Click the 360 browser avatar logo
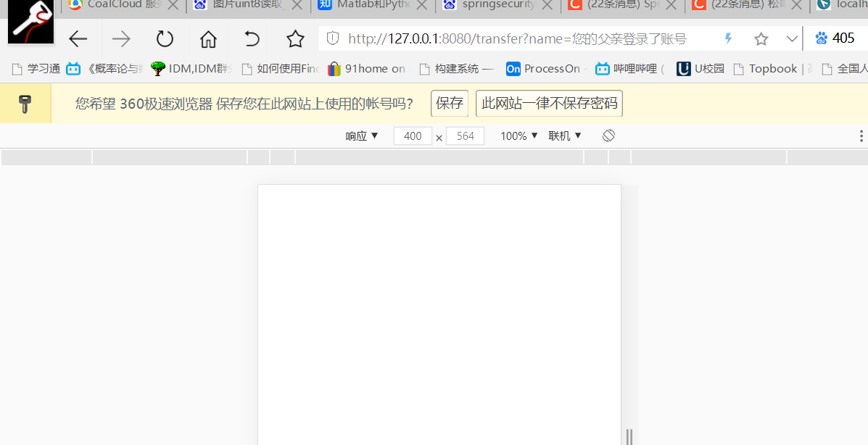This screenshot has width=868, height=445. [x=31, y=21]
